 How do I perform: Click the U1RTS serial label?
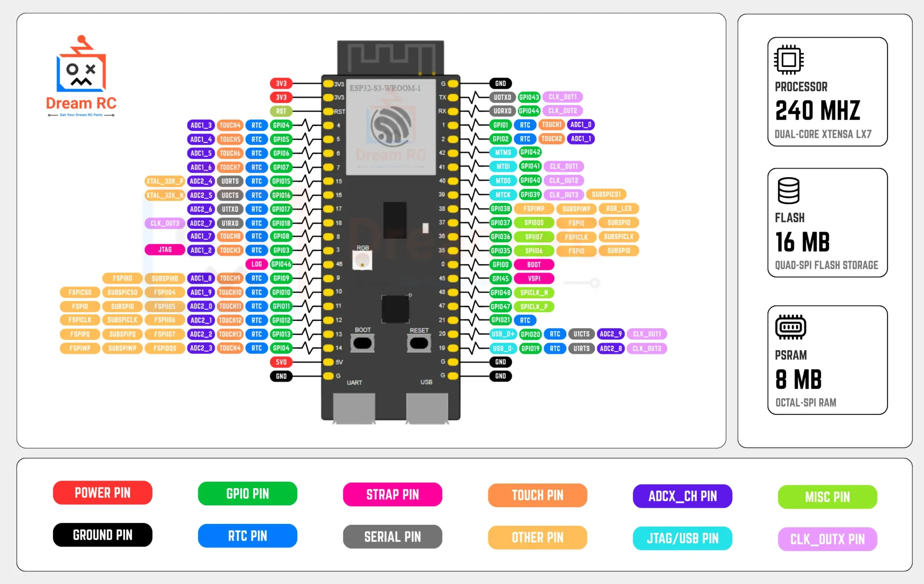click(582, 348)
